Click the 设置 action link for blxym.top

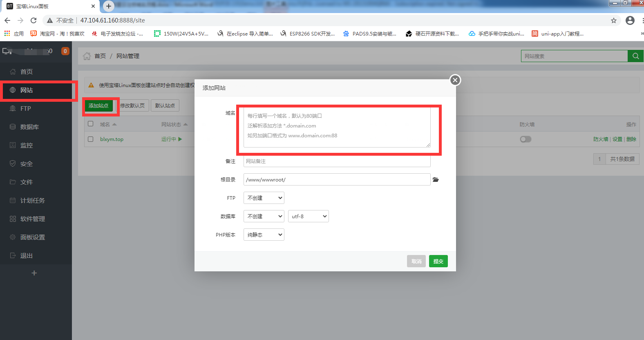[617, 139]
